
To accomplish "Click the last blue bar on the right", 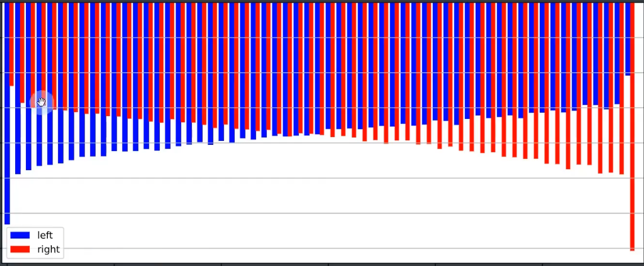I will click(627, 38).
